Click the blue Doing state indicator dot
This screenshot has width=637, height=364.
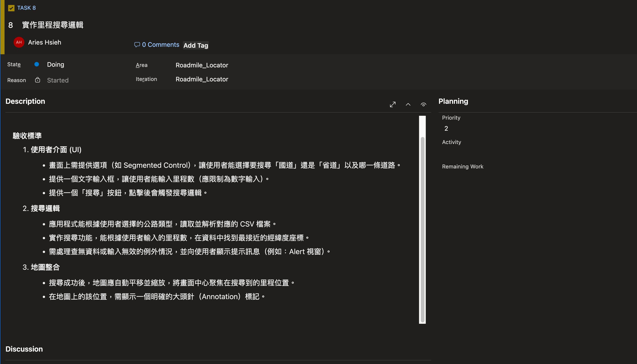pyautogui.click(x=36, y=64)
